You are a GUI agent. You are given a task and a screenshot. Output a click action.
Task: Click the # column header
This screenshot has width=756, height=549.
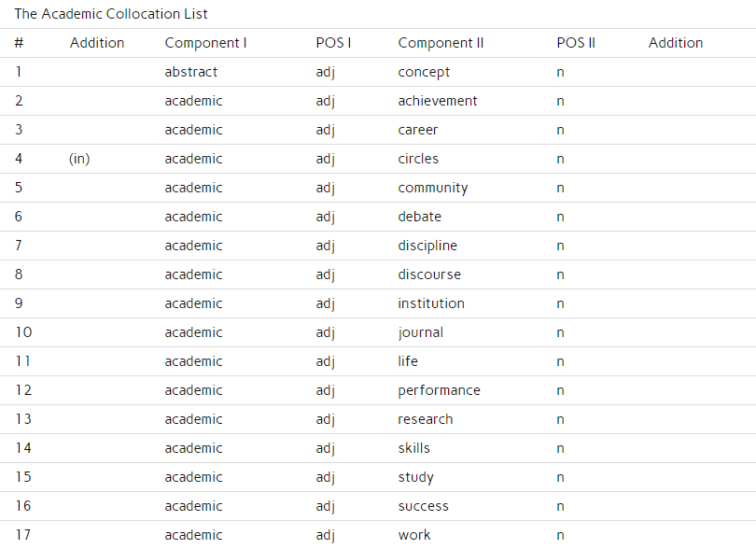[19, 43]
